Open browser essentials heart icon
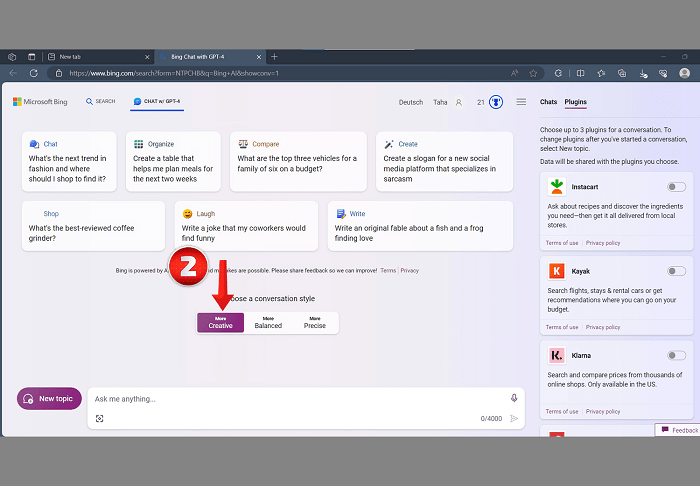700x486 pixels. 663,73
